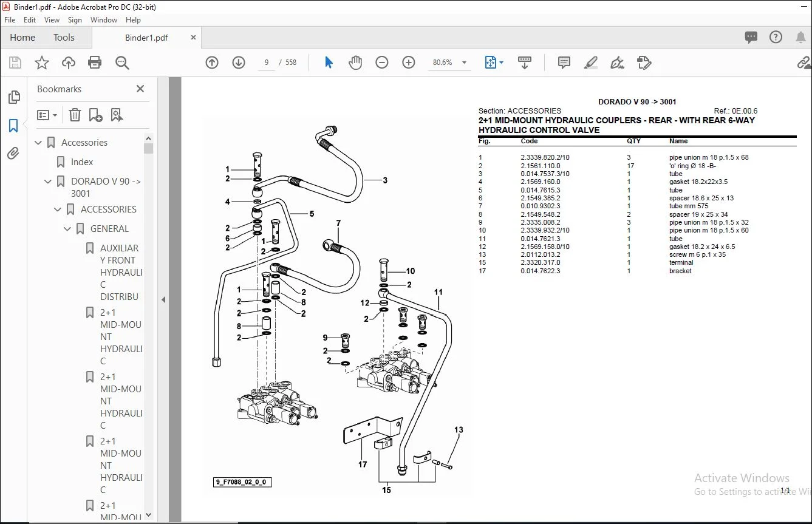Viewport: 812px width, 524px height.
Task: Add a comment sticky note
Action: point(564,63)
